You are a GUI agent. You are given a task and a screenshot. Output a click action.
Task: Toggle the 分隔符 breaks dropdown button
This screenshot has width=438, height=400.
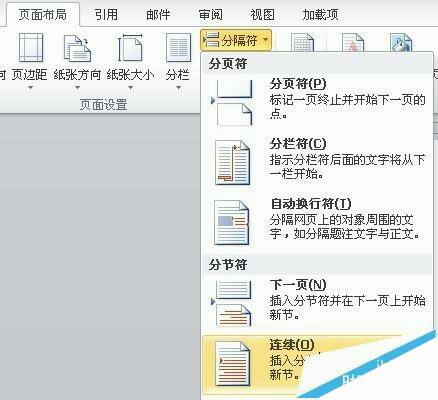click(x=236, y=40)
